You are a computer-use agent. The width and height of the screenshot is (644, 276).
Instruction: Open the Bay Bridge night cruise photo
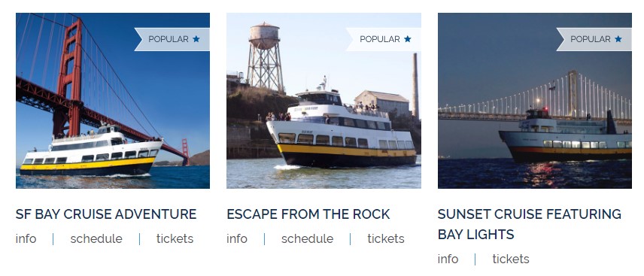tap(535, 101)
